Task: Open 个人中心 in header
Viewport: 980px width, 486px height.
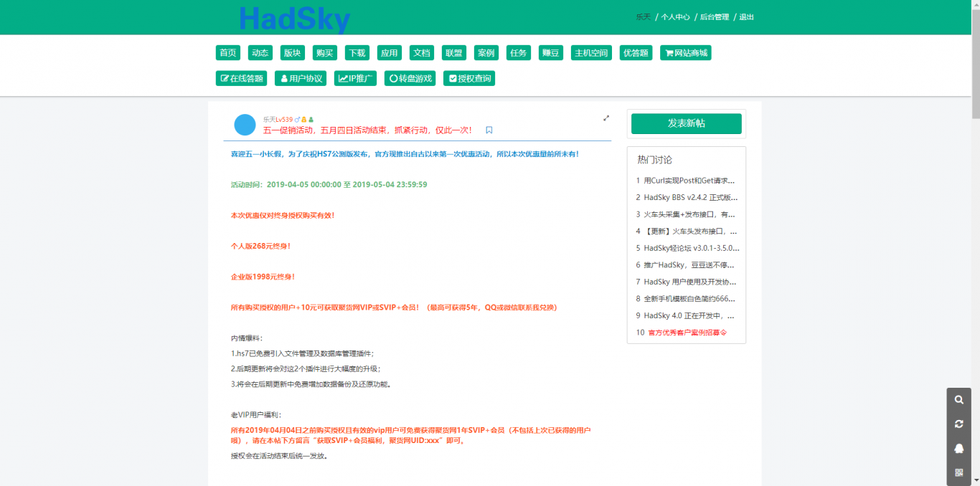Action: [676, 17]
